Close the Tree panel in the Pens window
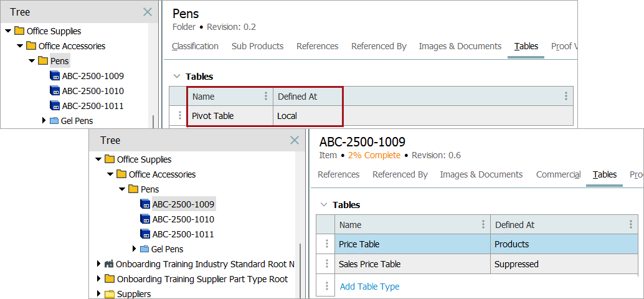The width and height of the screenshot is (644, 299). (x=148, y=12)
